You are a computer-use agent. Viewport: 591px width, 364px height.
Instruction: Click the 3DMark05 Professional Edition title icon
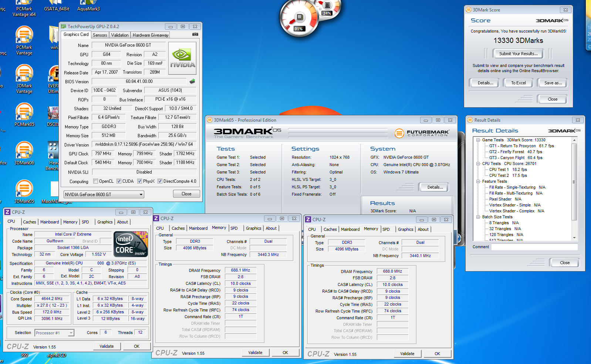point(210,120)
